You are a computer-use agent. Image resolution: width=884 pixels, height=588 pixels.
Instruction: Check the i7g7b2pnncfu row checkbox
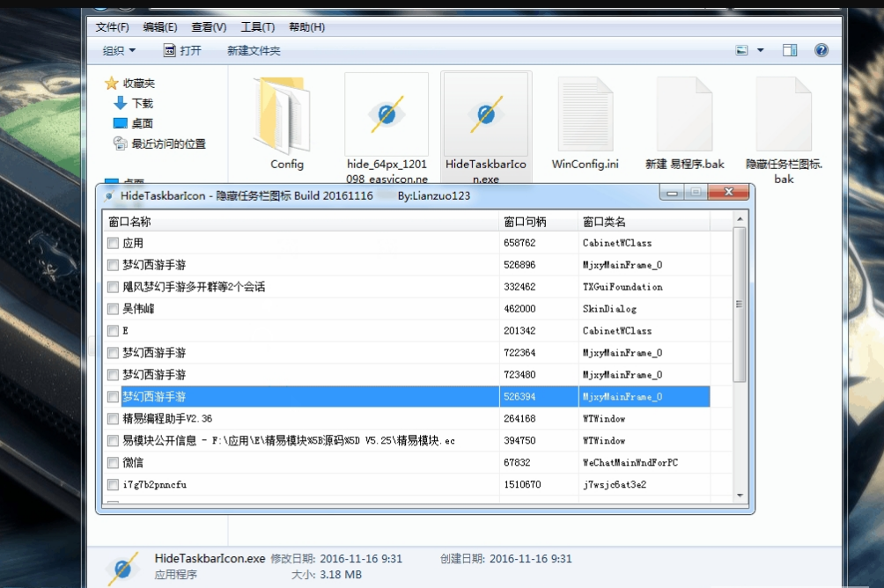(x=113, y=485)
